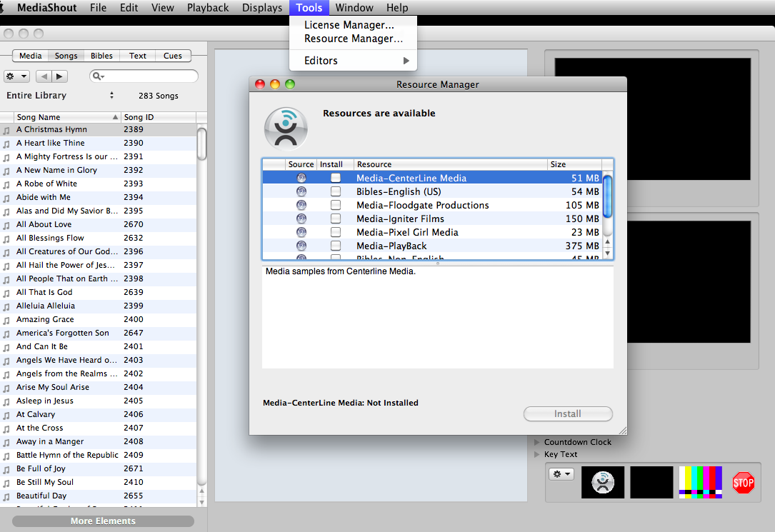
Task: Open the Help menu in the menu bar
Action: click(397, 8)
